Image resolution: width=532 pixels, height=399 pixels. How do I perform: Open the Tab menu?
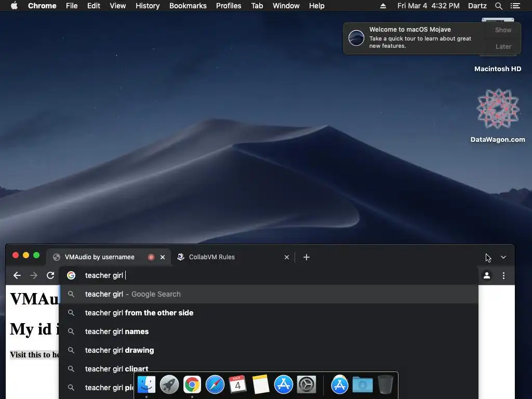pos(257,6)
